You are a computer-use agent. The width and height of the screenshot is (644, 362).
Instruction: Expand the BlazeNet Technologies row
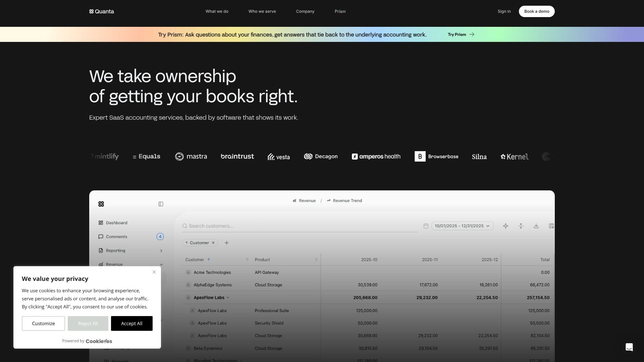coord(240,361)
